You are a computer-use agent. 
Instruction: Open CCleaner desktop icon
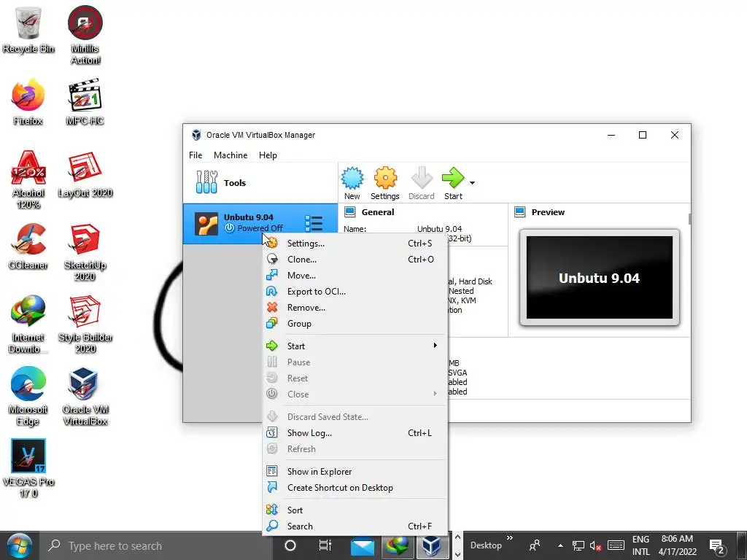pos(28,246)
